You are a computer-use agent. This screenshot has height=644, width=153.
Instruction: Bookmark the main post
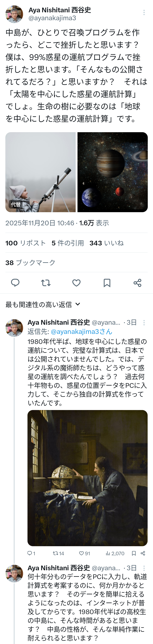pyautogui.click(x=107, y=283)
